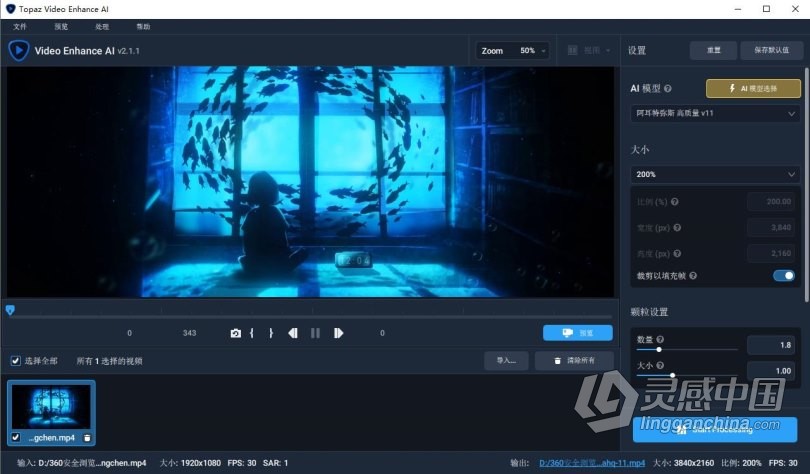Click 清除所有 clear all button

(x=574, y=360)
